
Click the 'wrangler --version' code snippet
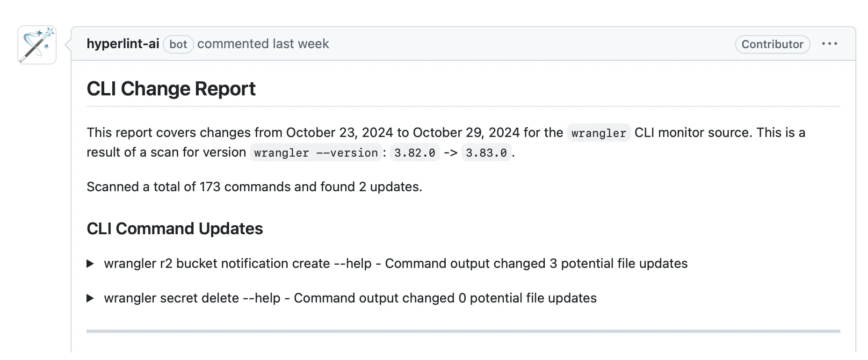tap(316, 153)
